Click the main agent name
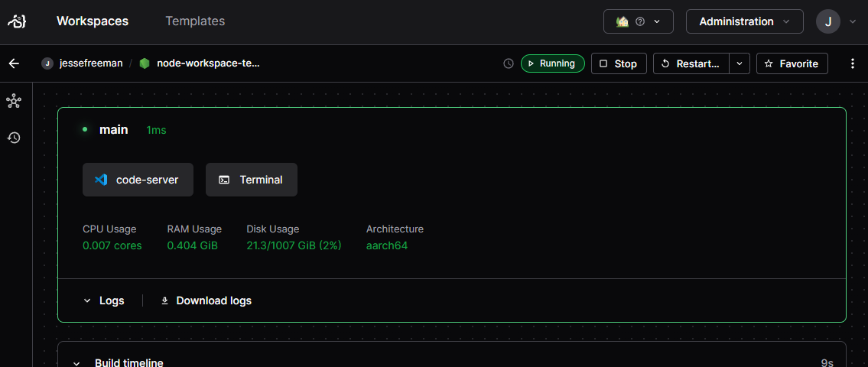The image size is (868, 367). (x=113, y=130)
